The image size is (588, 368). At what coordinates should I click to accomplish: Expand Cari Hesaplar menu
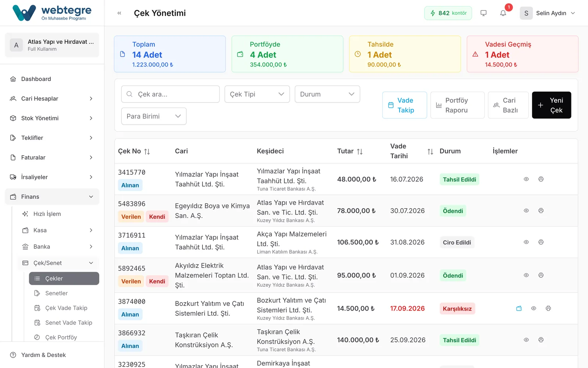coord(52,99)
